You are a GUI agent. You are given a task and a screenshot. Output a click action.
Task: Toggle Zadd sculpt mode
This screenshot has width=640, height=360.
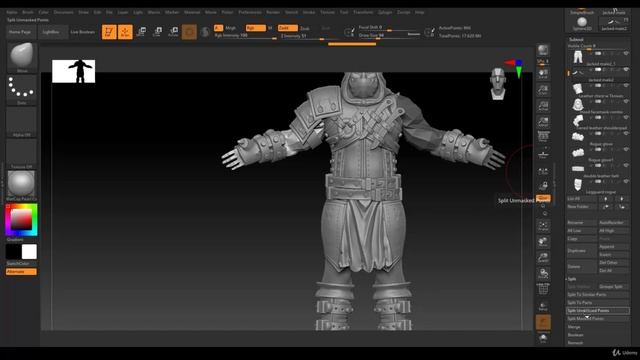tap(288, 28)
